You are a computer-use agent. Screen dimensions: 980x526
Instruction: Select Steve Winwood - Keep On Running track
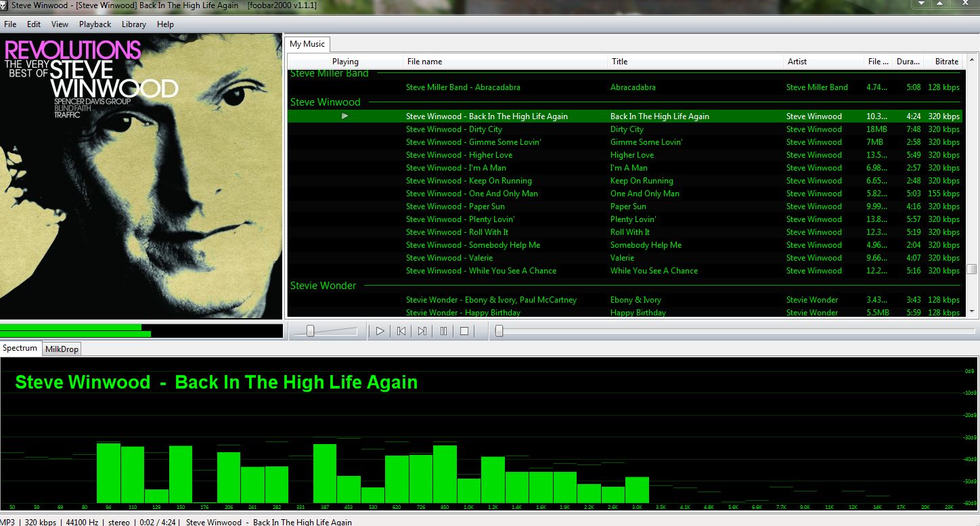pyautogui.click(x=625, y=181)
